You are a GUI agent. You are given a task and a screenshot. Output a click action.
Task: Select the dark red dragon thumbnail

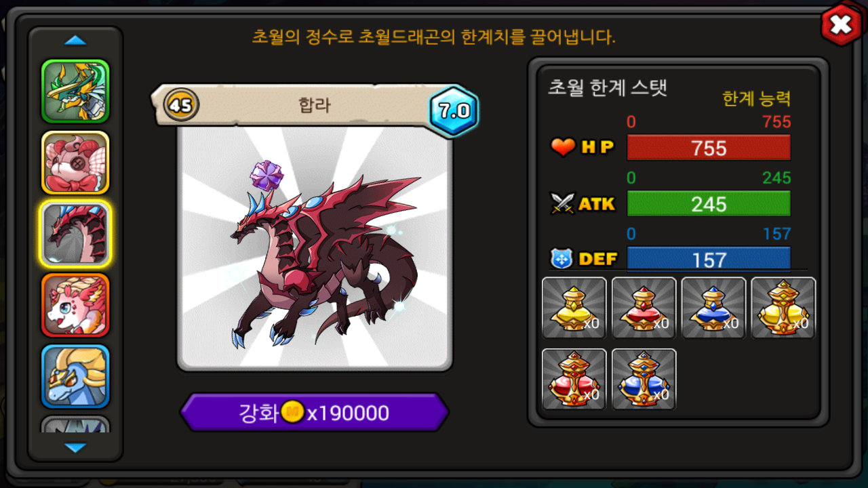point(75,234)
